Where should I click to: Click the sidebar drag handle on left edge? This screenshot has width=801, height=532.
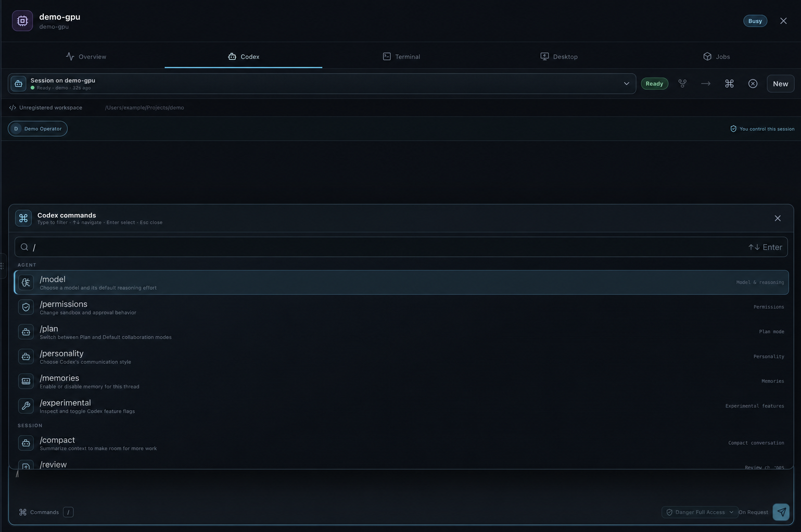(x=2, y=266)
